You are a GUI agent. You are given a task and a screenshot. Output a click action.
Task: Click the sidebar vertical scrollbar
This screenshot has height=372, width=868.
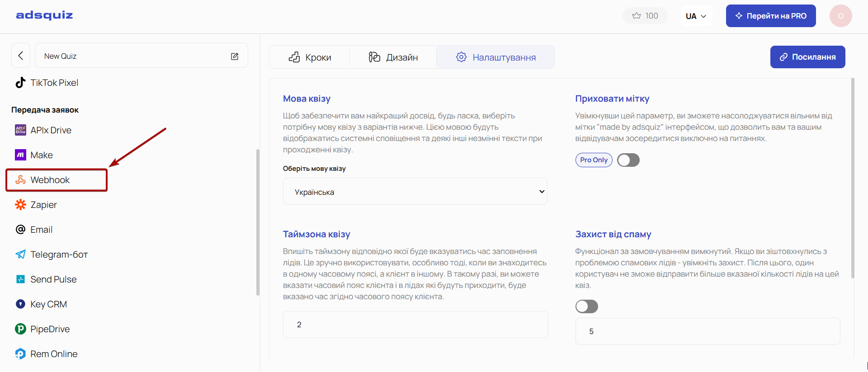[x=258, y=222]
